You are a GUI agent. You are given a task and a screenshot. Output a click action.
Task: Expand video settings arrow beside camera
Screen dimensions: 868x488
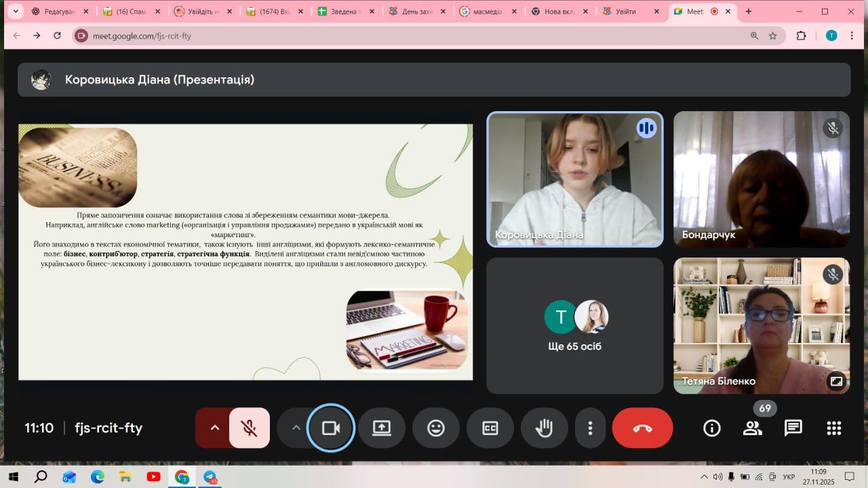[x=296, y=428]
